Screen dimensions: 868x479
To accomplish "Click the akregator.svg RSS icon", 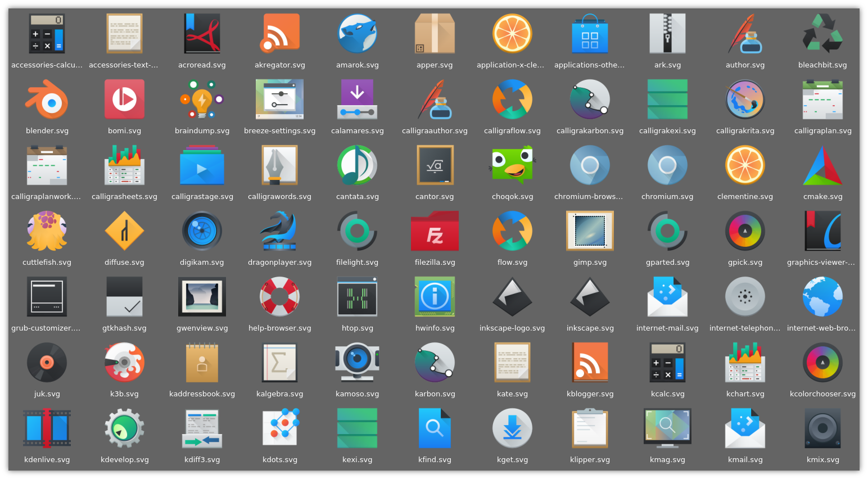I will pos(279,33).
